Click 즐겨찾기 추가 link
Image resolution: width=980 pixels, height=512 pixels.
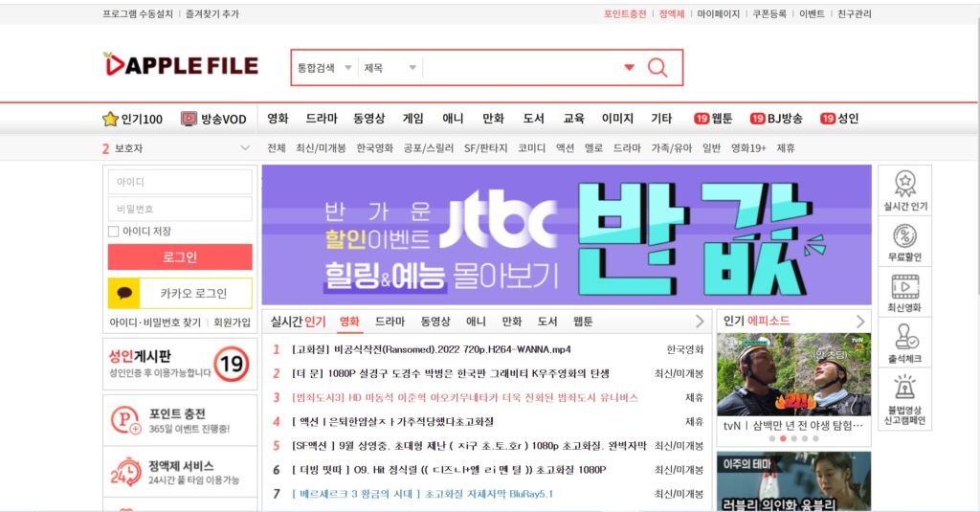point(212,13)
